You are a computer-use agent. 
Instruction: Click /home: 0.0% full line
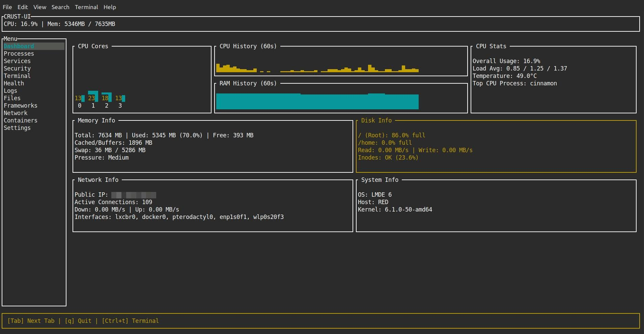(385, 143)
